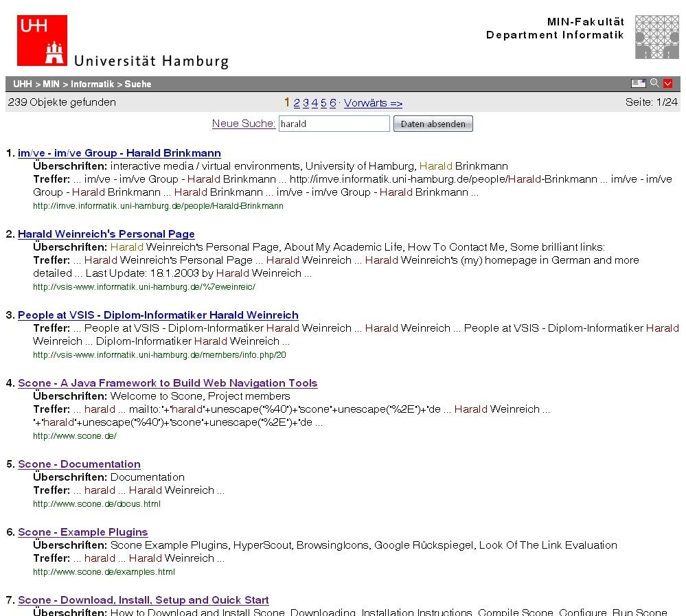Focus the search field containing harald
The width and height of the screenshot is (686, 616).
pos(334,124)
